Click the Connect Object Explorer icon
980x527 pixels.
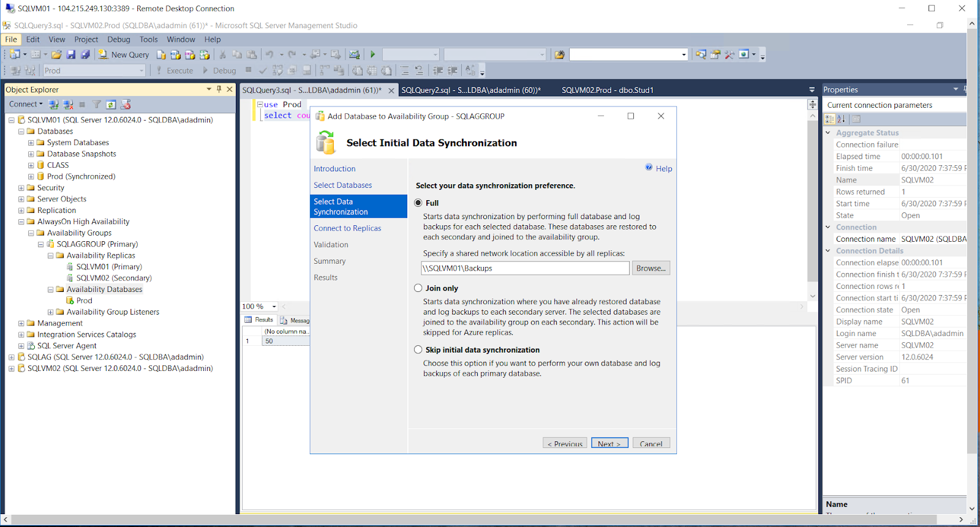coord(54,105)
